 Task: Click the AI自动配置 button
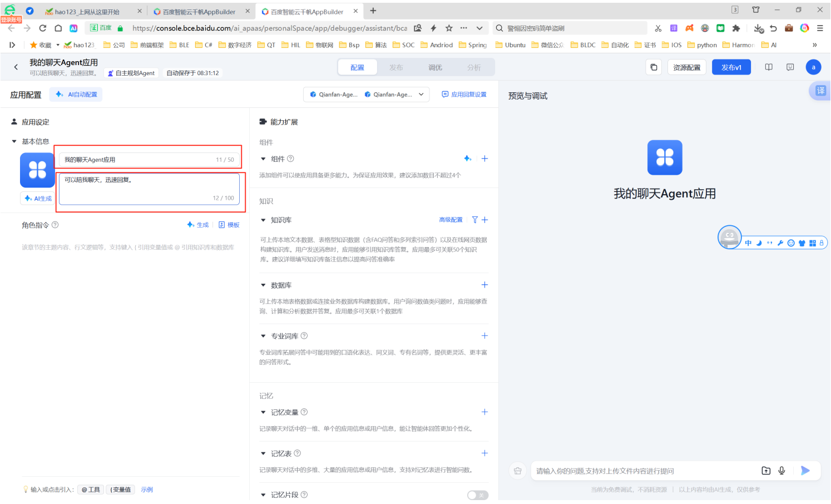76,95
